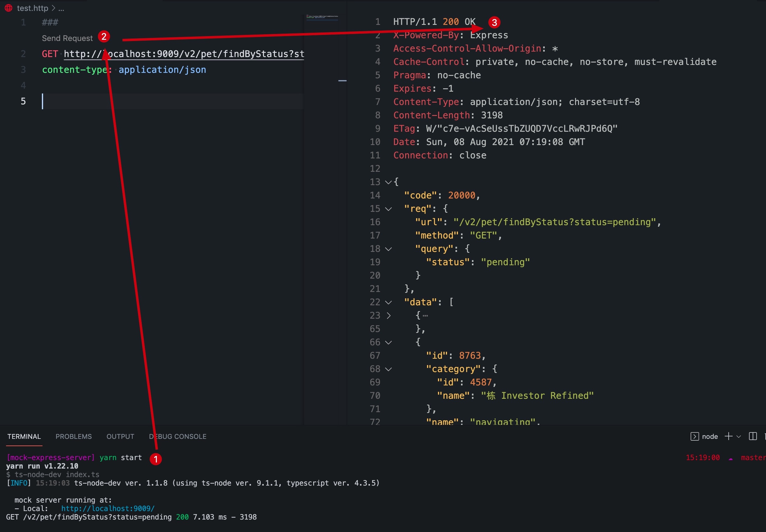Open the localhost:9009 link in terminal
The height and width of the screenshot is (532, 766).
[x=108, y=508]
